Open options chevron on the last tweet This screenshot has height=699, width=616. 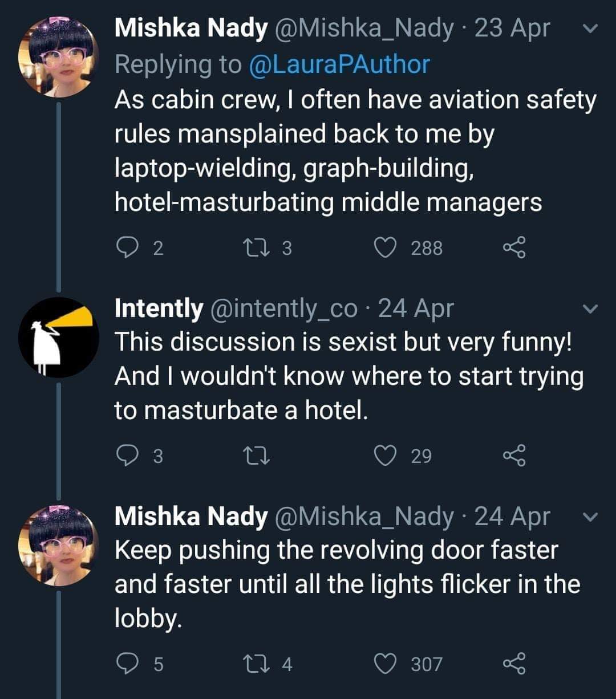tap(592, 517)
